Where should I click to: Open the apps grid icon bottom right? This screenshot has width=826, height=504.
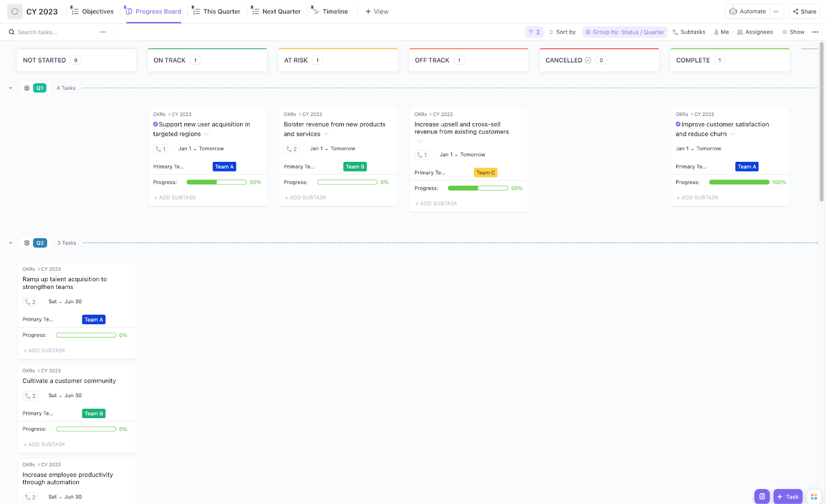(814, 496)
